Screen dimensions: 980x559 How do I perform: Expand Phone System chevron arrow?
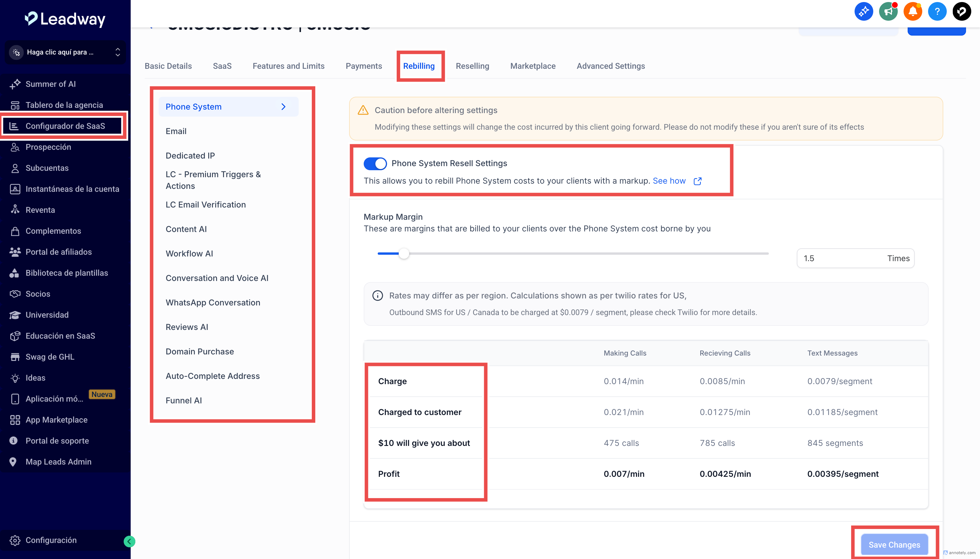coord(283,107)
